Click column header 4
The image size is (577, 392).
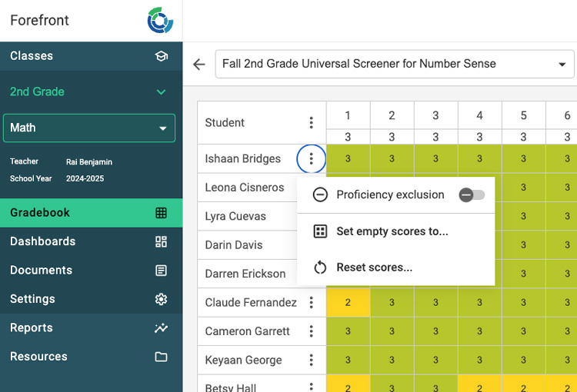coord(480,115)
